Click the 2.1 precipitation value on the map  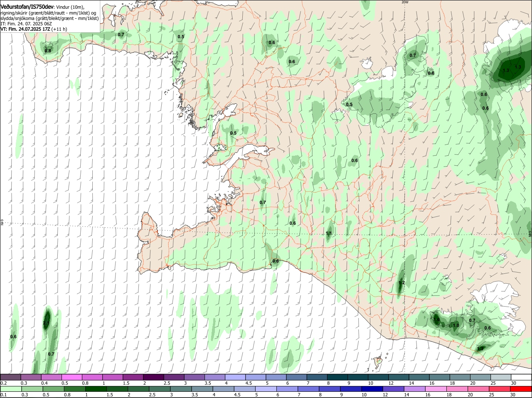(47, 323)
